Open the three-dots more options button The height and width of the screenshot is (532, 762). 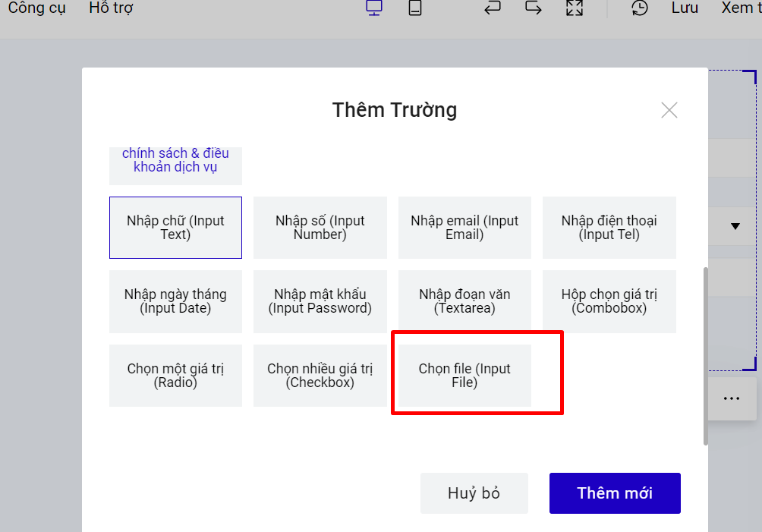(x=732, y=398)
